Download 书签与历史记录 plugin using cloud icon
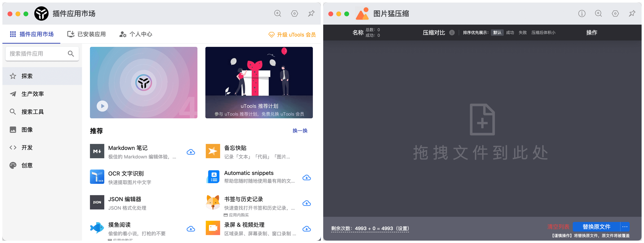The image size is (644, 243). tap(307, 203)
